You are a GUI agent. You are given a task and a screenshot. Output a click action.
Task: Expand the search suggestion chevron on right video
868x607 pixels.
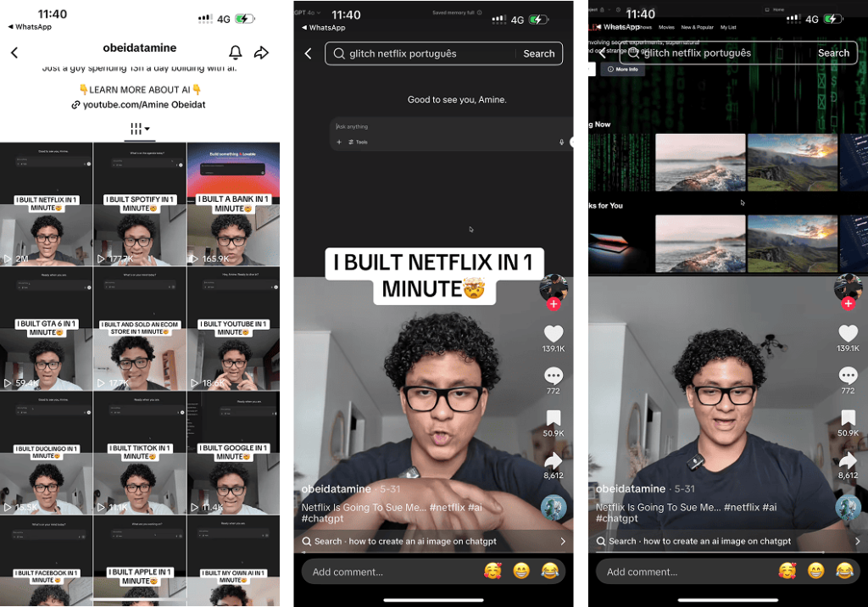(857, 541)
